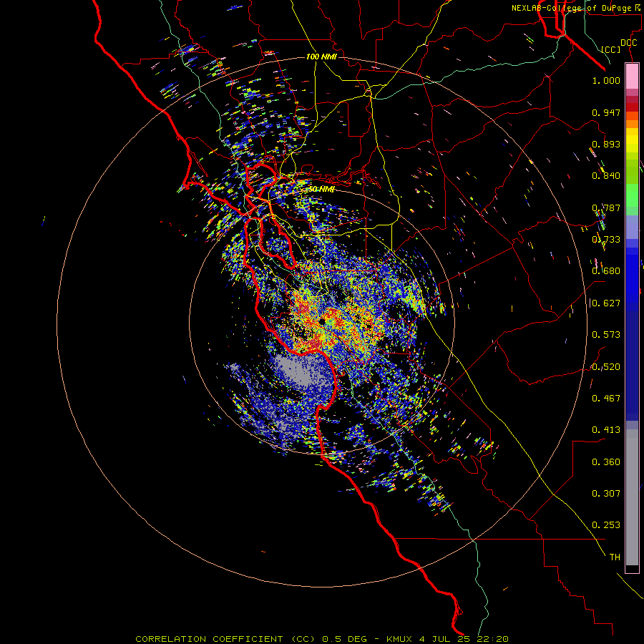Click the DCC label above the color bar
Image resolution: width=644 pixels, height=644 pixels.
(x=628, y=43)
